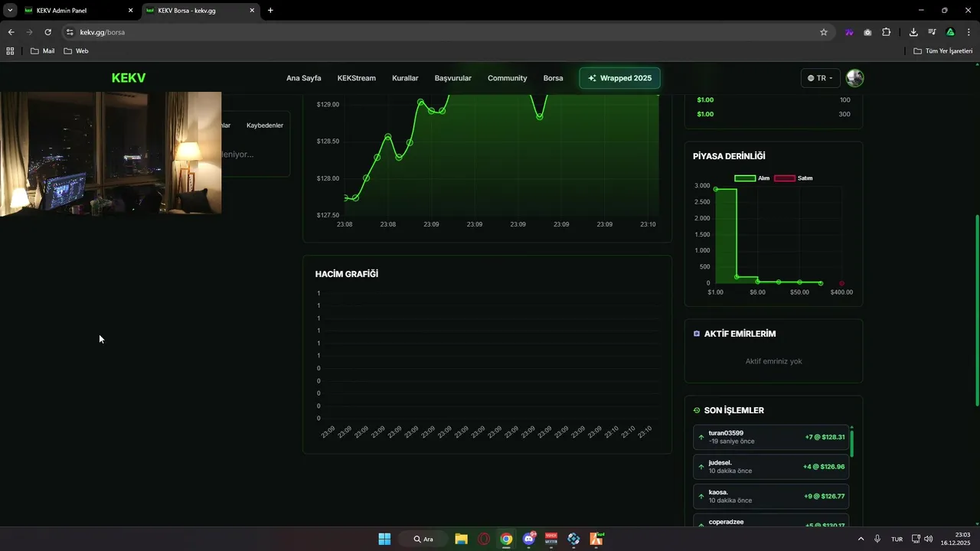Toggle the Alım legend in depth chart
This screenshot has height=551, width=980.
(x=752, y=178)
